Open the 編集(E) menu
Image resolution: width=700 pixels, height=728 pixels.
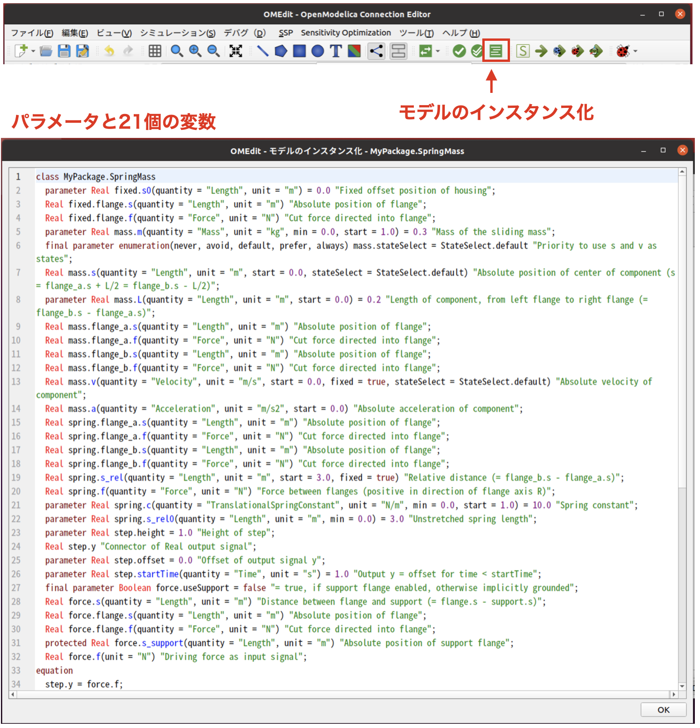click(x=75, y=33)
